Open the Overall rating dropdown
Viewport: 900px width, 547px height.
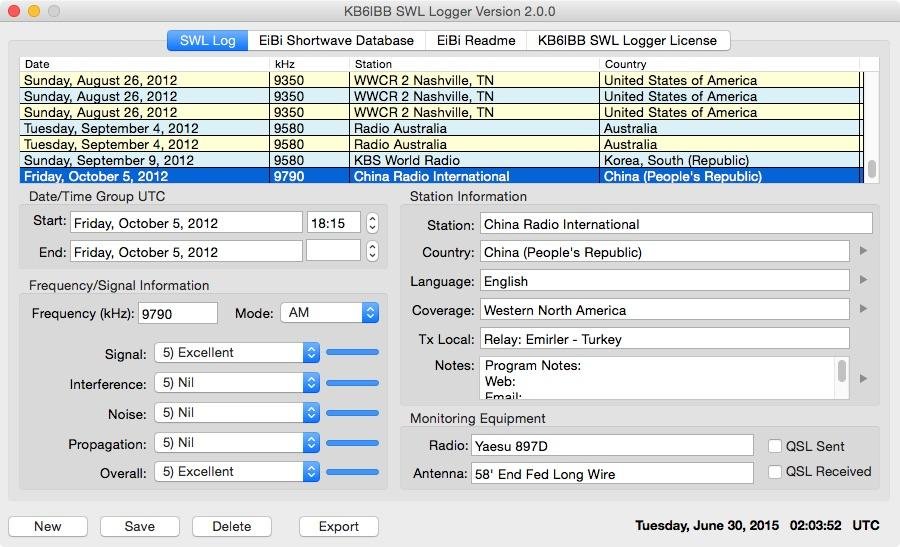[x=236, y=472]
